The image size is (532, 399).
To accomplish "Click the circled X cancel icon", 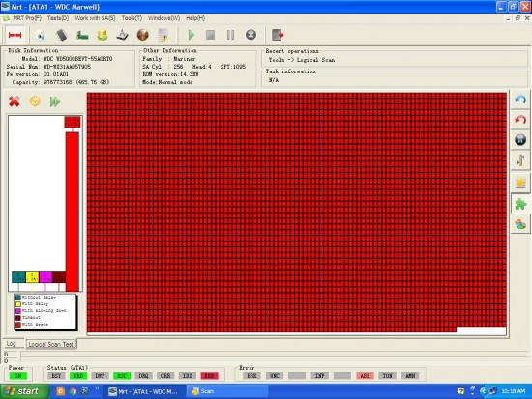I will [251, 35].
